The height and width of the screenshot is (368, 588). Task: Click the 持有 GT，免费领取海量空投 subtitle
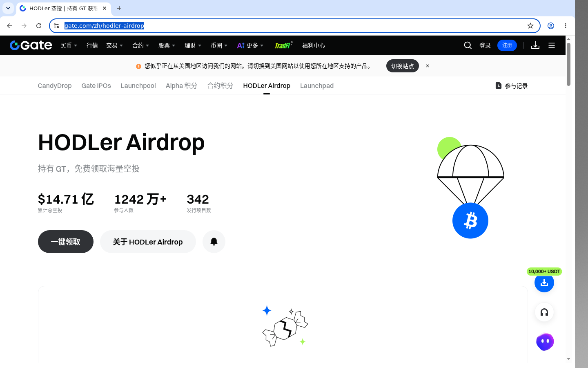click(x=89, y=168)
